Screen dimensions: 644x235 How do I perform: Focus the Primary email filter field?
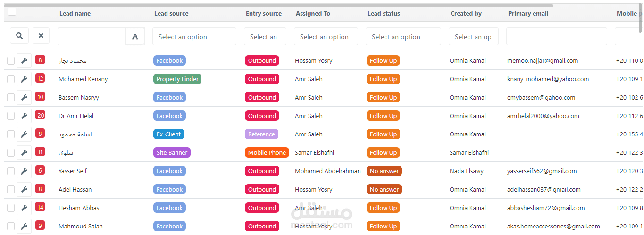(x=557, y=36)
